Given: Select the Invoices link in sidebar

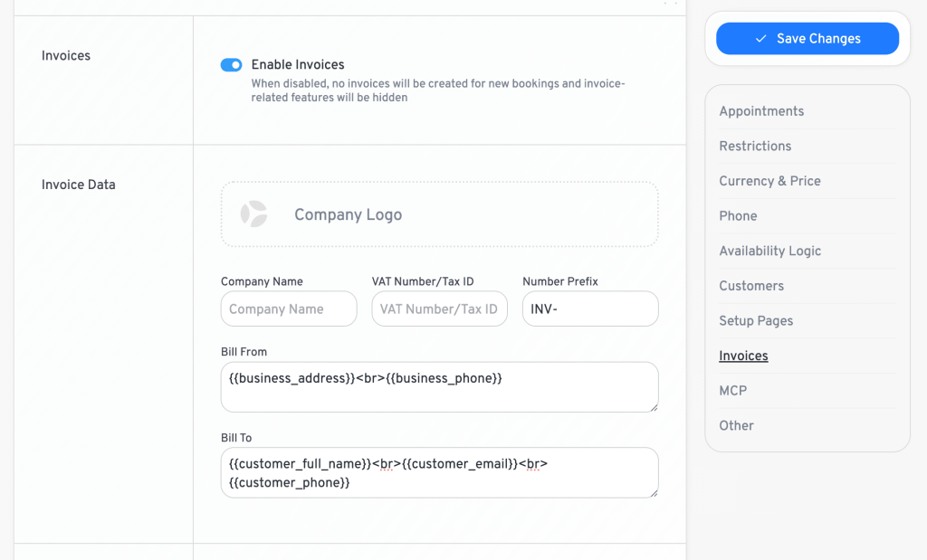Looking at the screenshot, I should click(x=743, y=356).
